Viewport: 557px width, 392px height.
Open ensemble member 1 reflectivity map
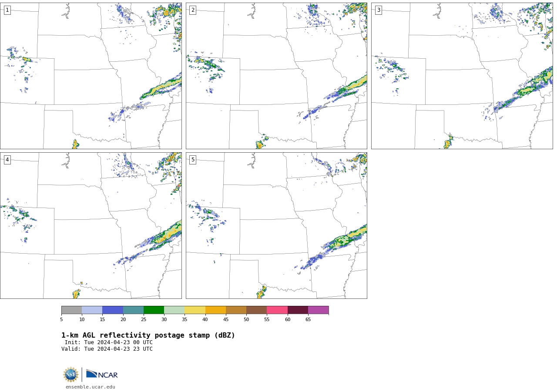(x=91, y=76)
